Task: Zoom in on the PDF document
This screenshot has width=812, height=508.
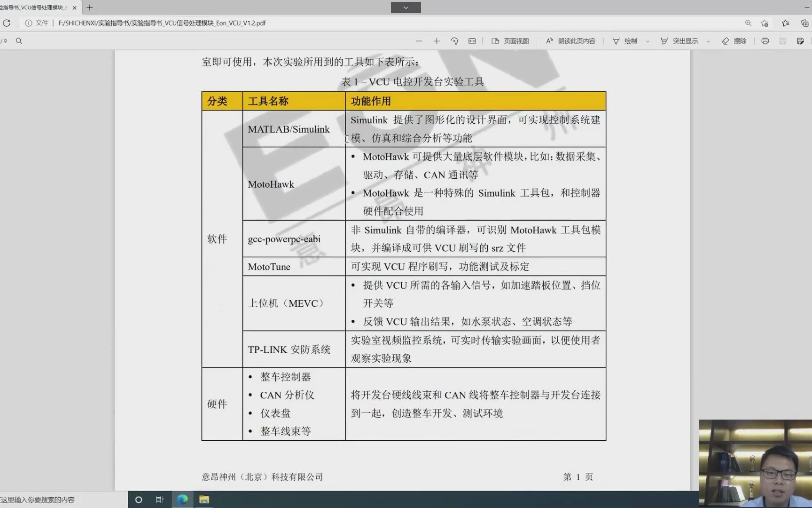Action: coord(437,41)
